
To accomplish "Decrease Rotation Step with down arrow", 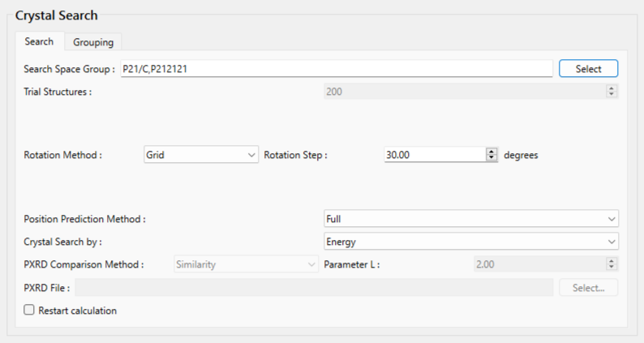I will (491, 158).
